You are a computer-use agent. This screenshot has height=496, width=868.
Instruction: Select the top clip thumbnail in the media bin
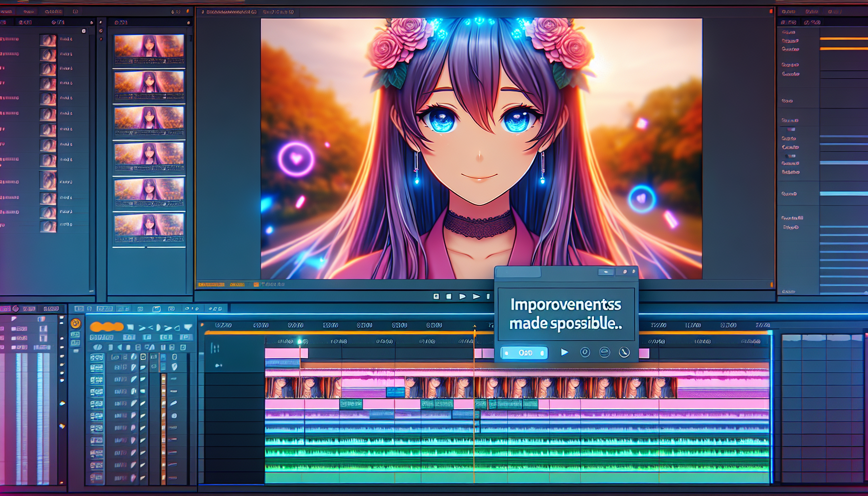pos(149,49)
